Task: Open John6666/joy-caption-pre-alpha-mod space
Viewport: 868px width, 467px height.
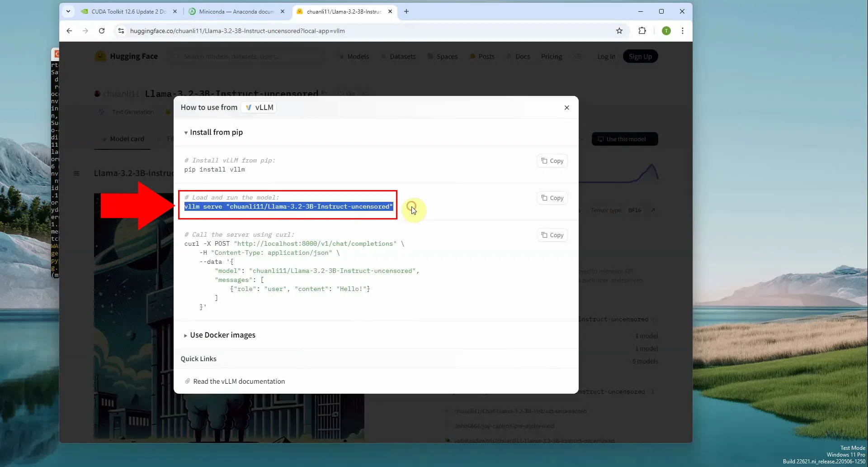Action: 504,426
